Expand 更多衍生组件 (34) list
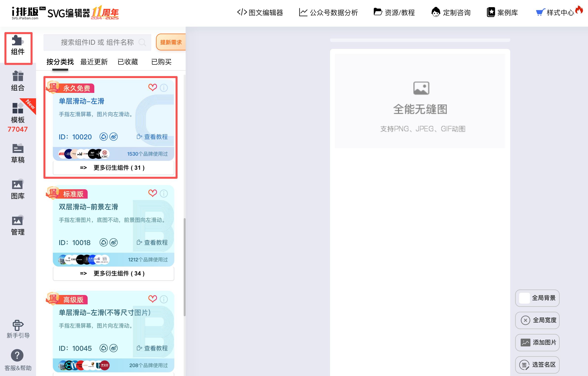Viewport: 588px width, 376px height. click(113, 273)
